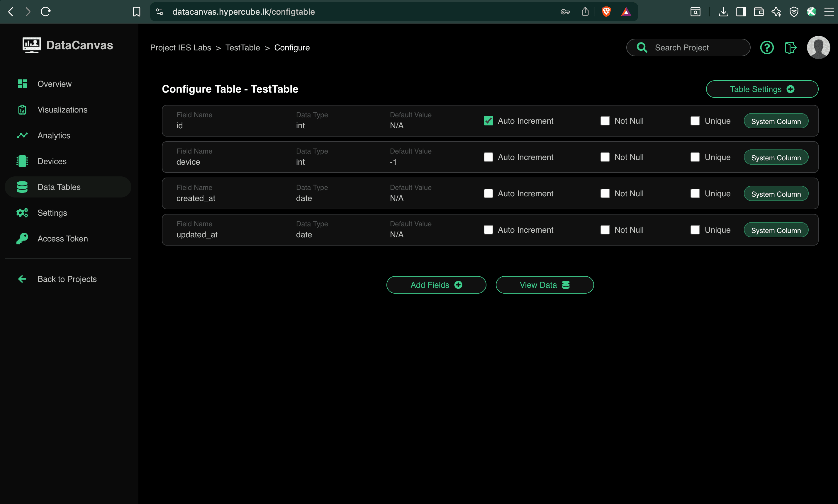The width and height of the screenshot is (838, 504).
Task: Open the Brave Shields icon in toolbar
Action: click(607, 11)
